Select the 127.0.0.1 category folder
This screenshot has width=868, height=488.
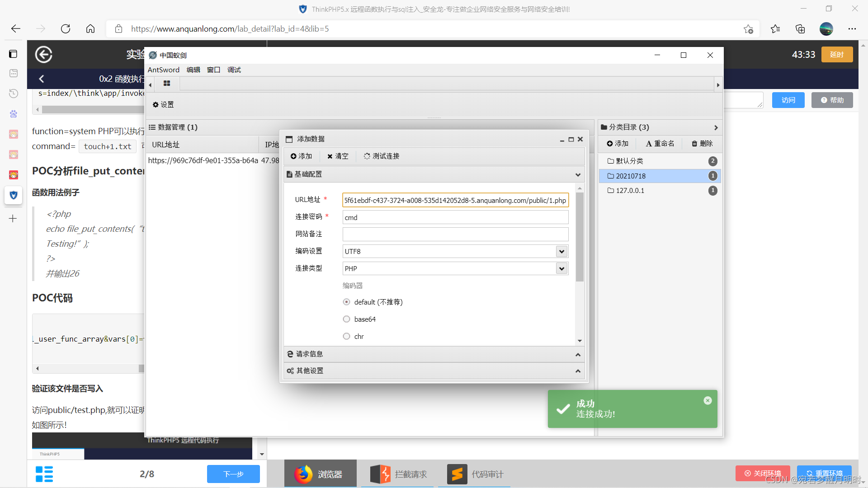(660, 191)
